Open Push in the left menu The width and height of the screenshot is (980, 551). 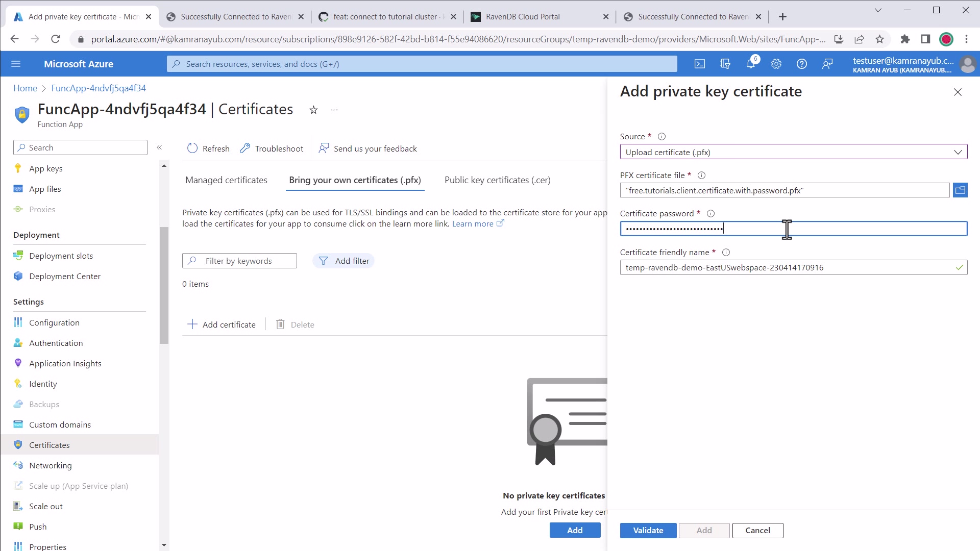click(x=38, y=527)
